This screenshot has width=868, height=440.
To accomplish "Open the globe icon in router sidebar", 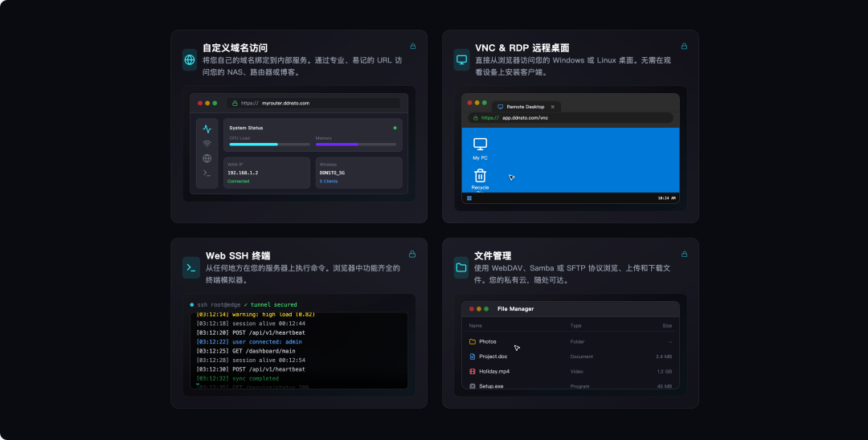I will point(207,158).
